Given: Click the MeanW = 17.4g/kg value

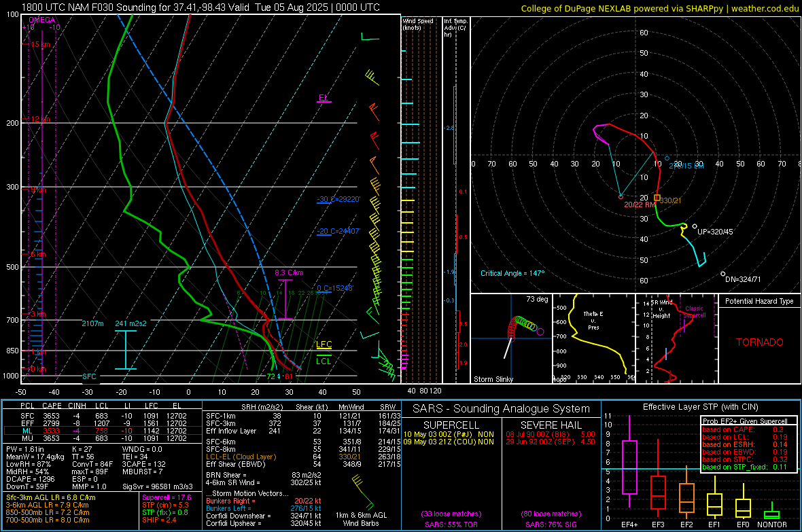Looking at the screenshot, I should click(35, 457).
